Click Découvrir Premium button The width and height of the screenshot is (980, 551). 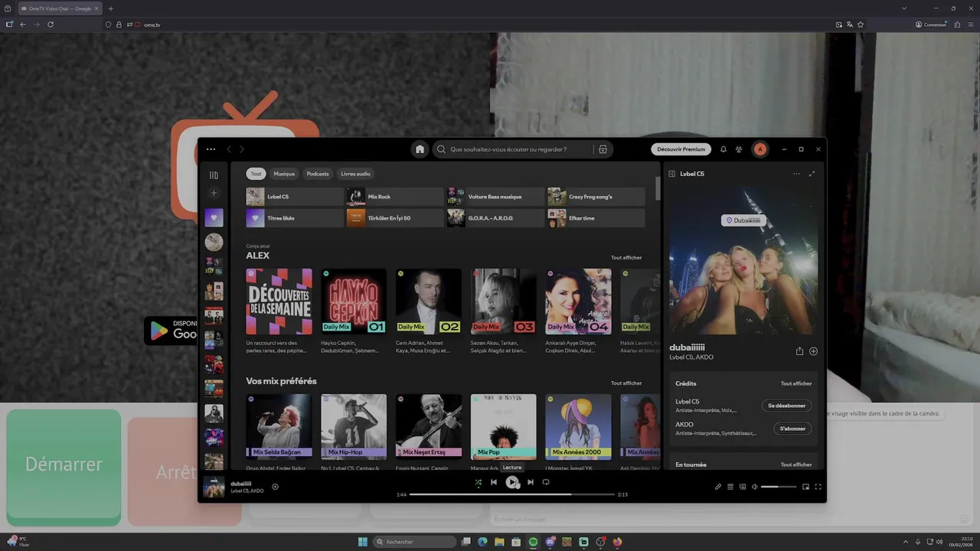[x=681, y=149]
